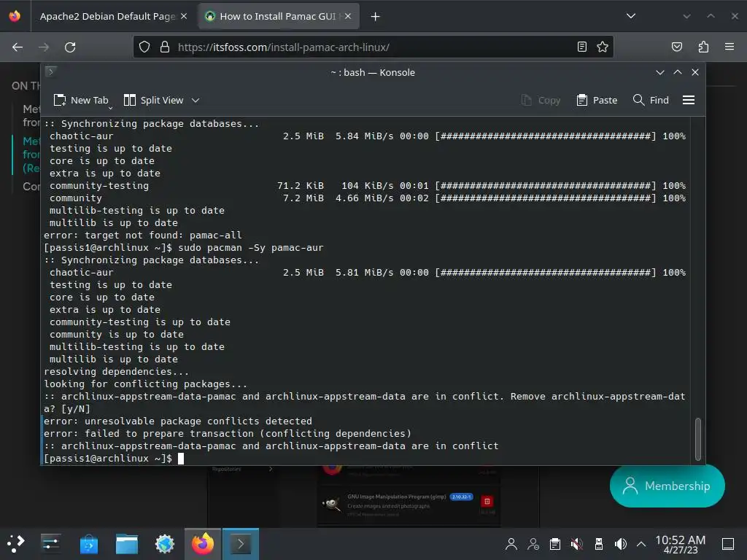This screenshot has height=560, width=747.
Task: View site security lock info
Action: coord(165,47)
